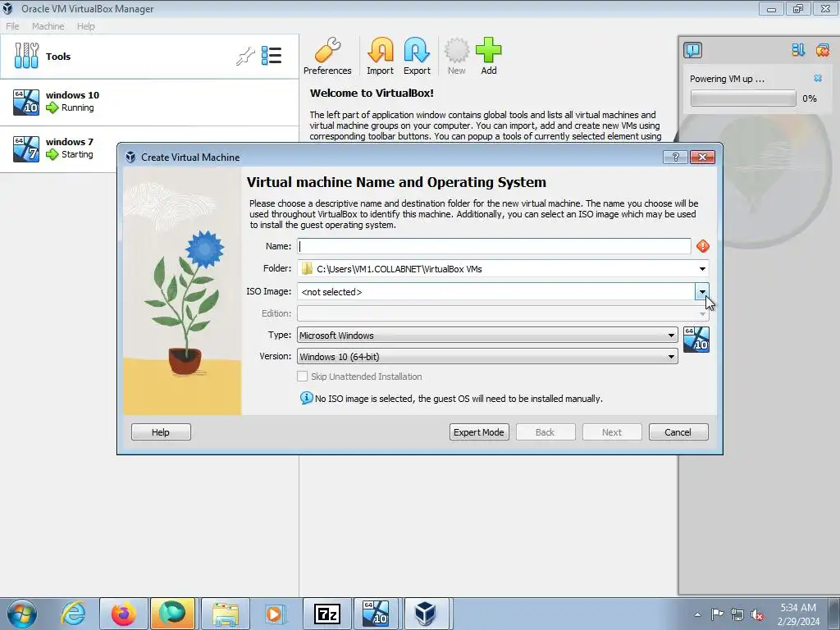Click the Windows 10 OS type icon
840x630 pixels.
pyautogui.click(x=696, y=340)
